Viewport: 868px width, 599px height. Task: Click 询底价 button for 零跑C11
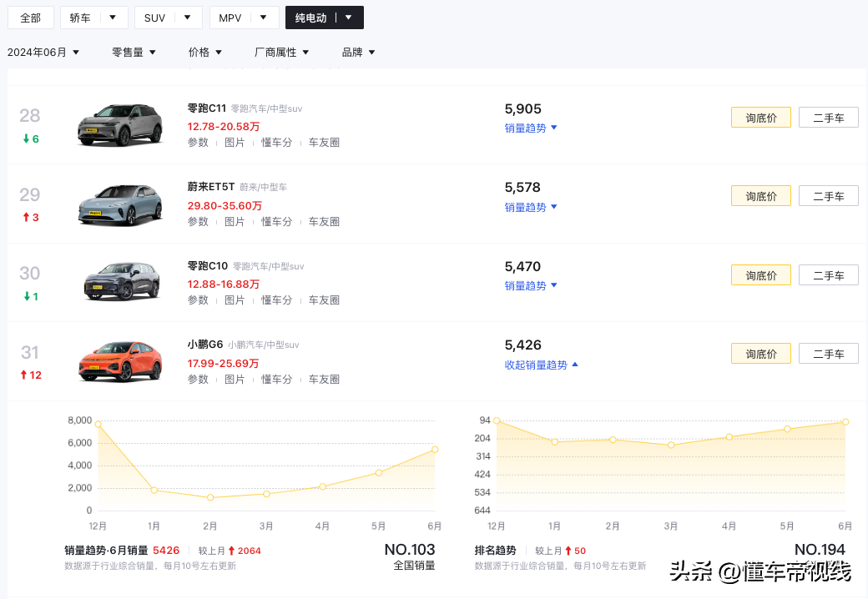[760, 118]
